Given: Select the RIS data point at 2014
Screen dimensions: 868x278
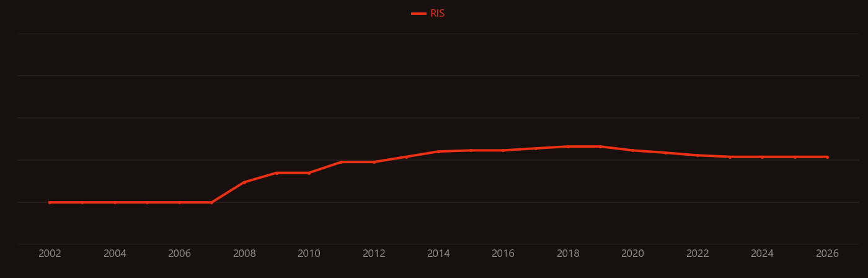Looking at the screenshot, I should point(438,151).
